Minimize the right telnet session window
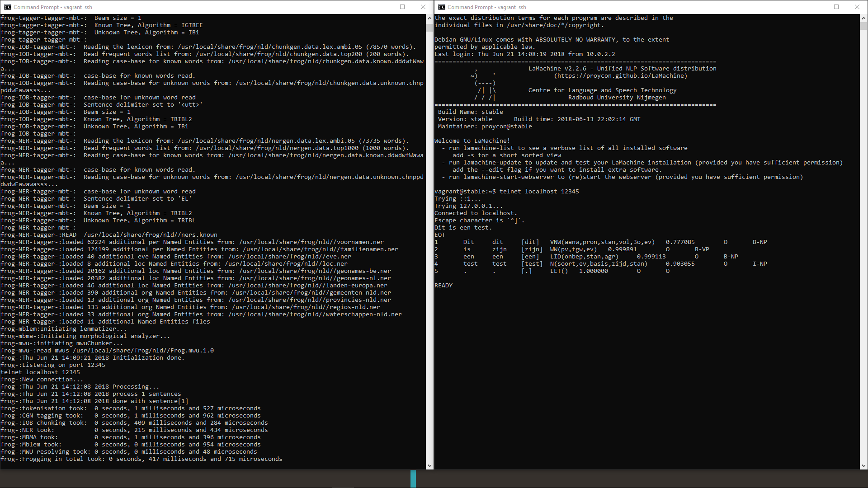Image resolution: width=868 pixels, height=488 pixels. [x=816, y=7]
